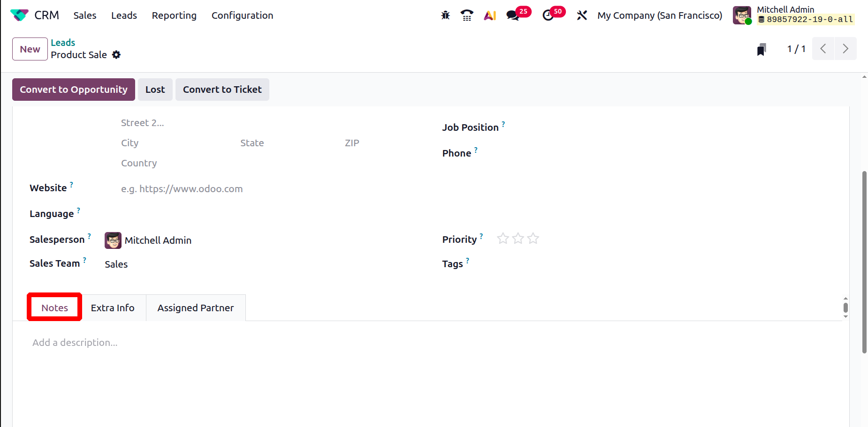Open the VoIP phone icon
This screenshot has width=868, height=427.
pos(467,15)
